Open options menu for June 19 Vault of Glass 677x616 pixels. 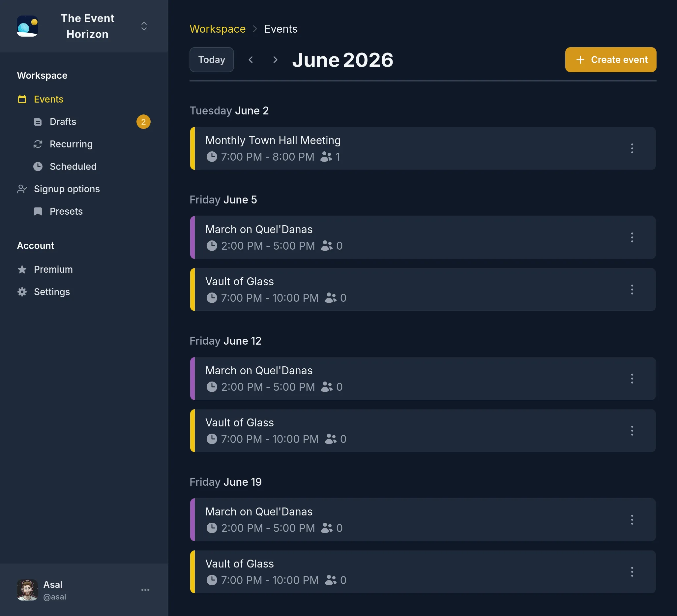(632, 572)
